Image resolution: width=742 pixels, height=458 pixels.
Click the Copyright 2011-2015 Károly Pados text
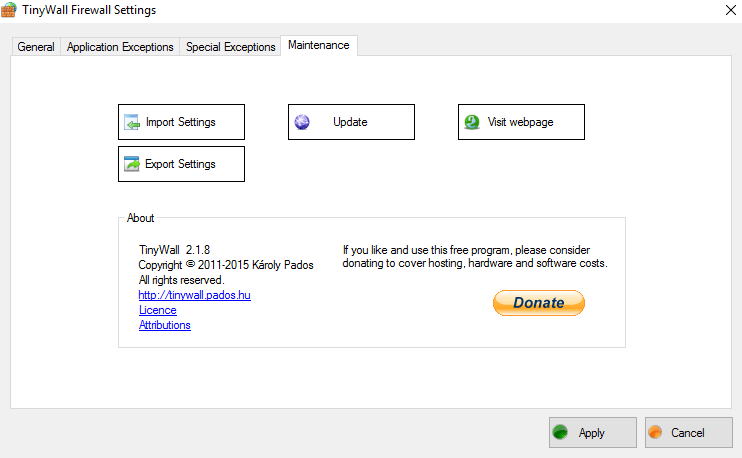[226, 265]
